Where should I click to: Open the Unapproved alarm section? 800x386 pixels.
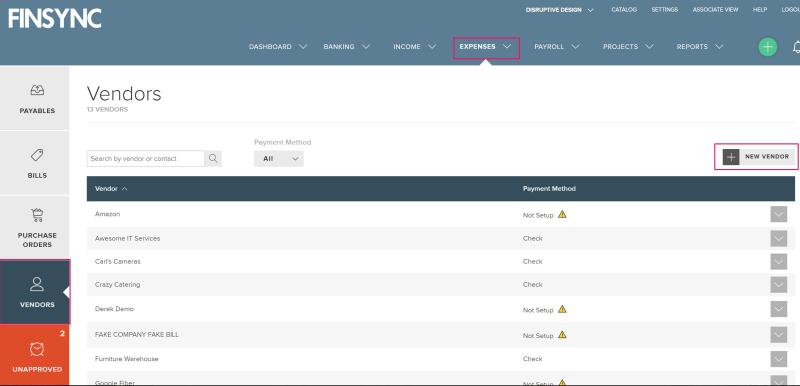pyautogui.click(x=35, y=355)
